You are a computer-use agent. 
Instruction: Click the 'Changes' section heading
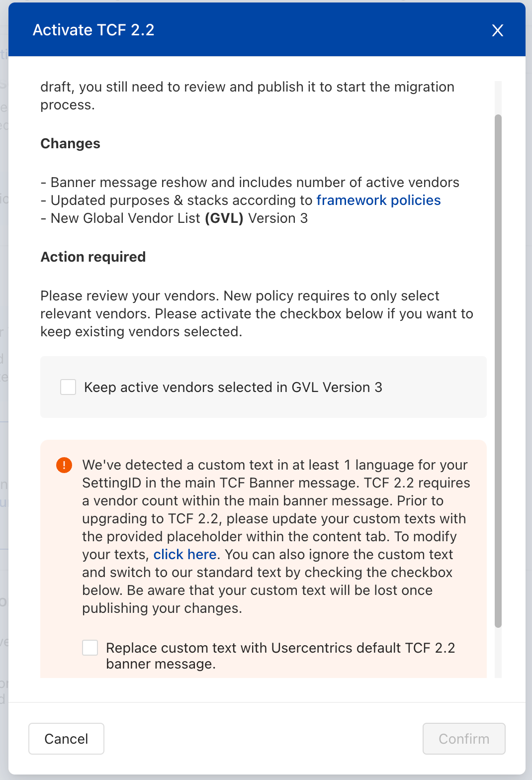pos(70,143)
